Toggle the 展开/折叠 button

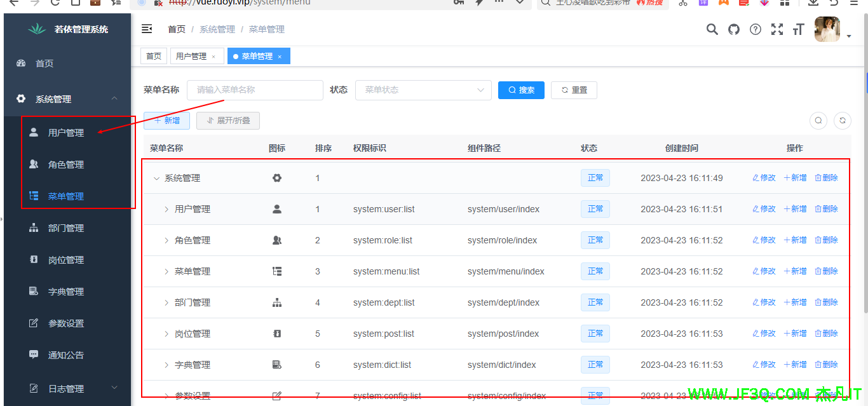click(228, 120)
